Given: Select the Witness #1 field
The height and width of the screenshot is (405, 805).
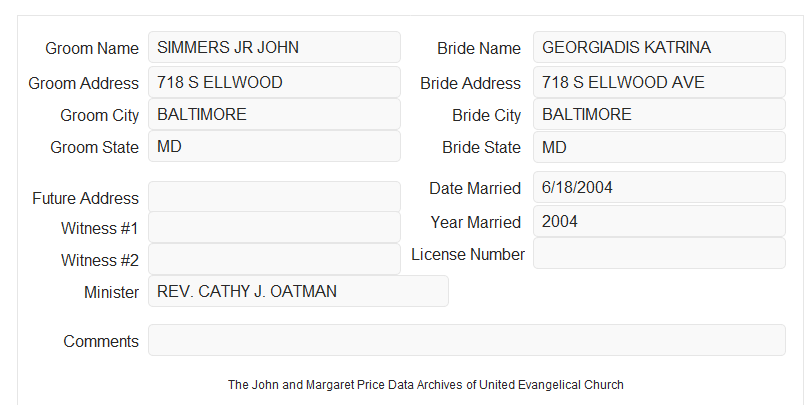Looking at the screenshot, I should pos(274,227).
